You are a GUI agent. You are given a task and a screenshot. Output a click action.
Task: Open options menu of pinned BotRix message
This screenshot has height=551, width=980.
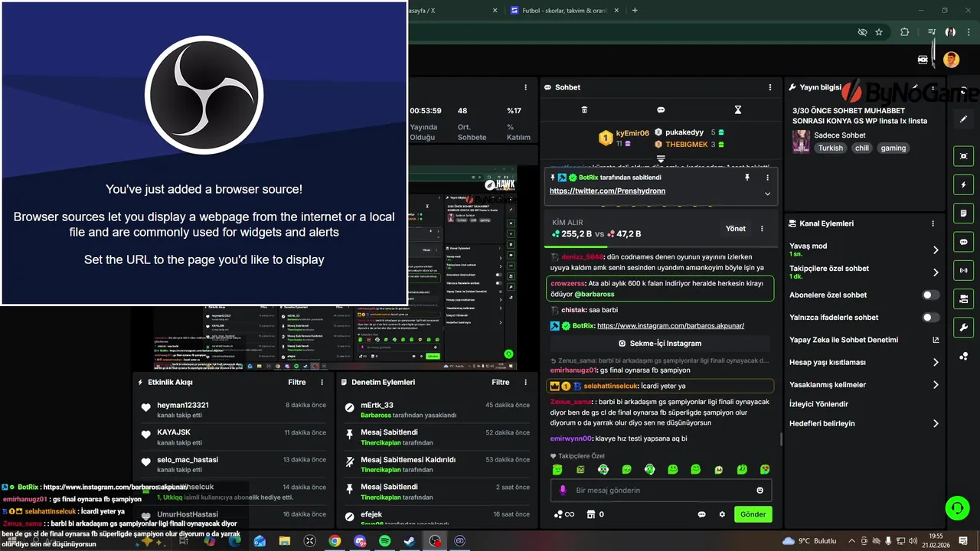(768, 177)
